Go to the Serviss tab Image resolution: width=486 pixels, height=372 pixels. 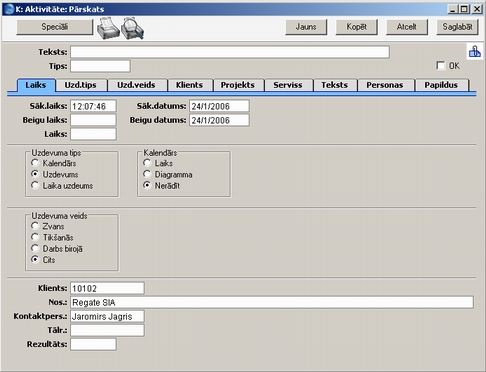[288, 85]
